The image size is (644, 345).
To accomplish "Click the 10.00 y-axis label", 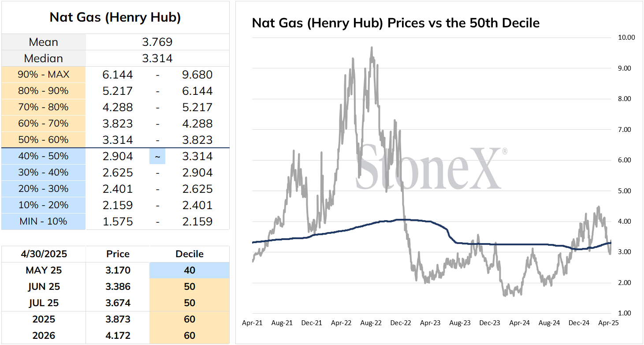I will point(626,37).
